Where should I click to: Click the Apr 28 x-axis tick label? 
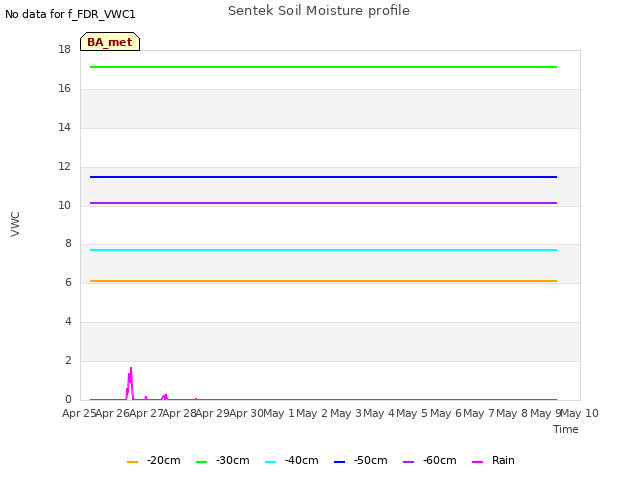pyautogui.click(x=179, y=413)
